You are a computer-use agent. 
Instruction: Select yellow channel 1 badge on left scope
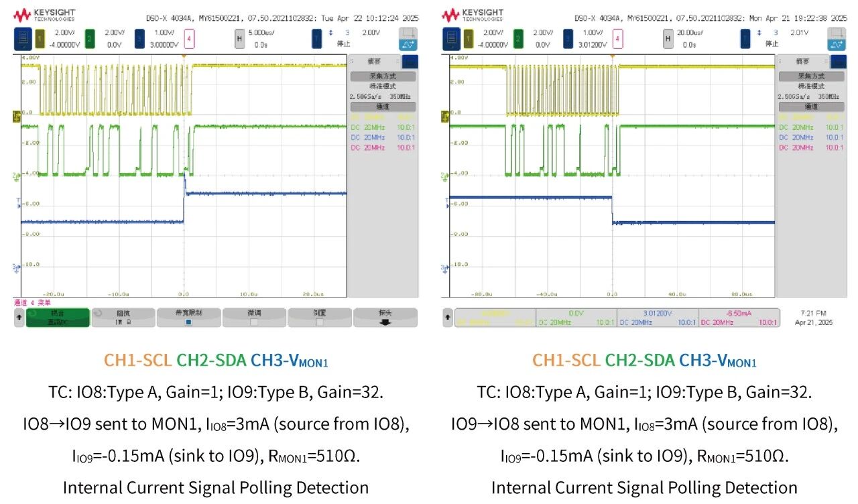[x=40, y=40]
